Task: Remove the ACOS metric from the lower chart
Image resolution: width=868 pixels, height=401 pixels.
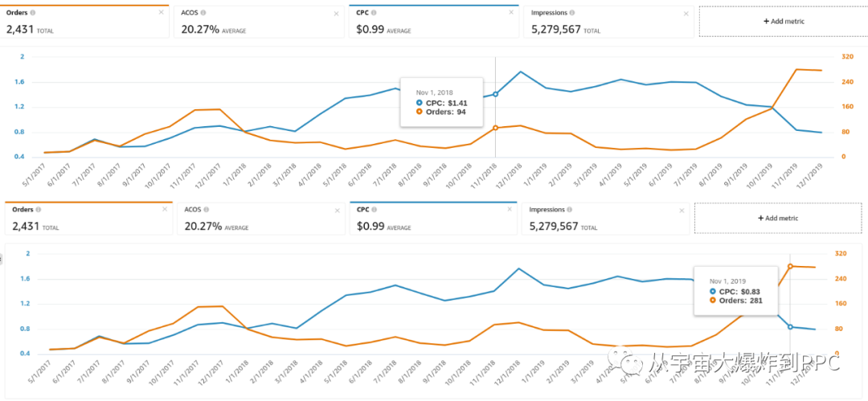Action: 336,209
